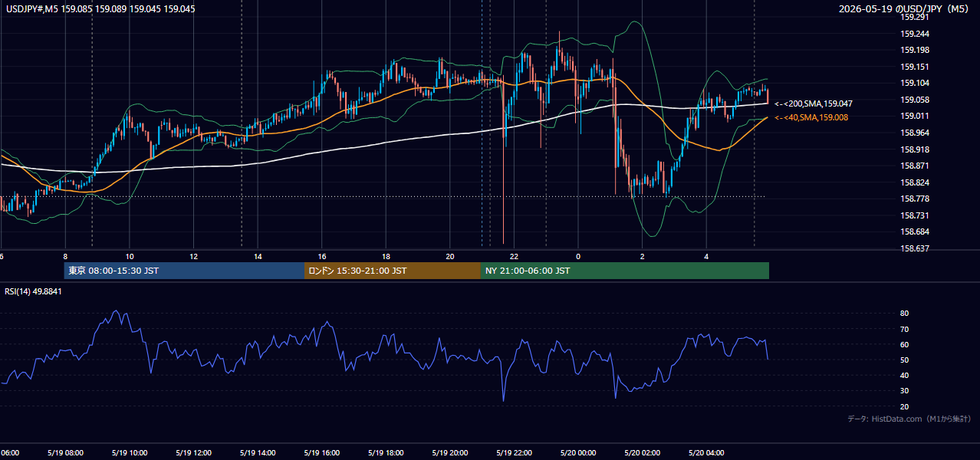Click the 2026-05-19 のUSD/JPY (M5) heading

[x=905, y=9]
